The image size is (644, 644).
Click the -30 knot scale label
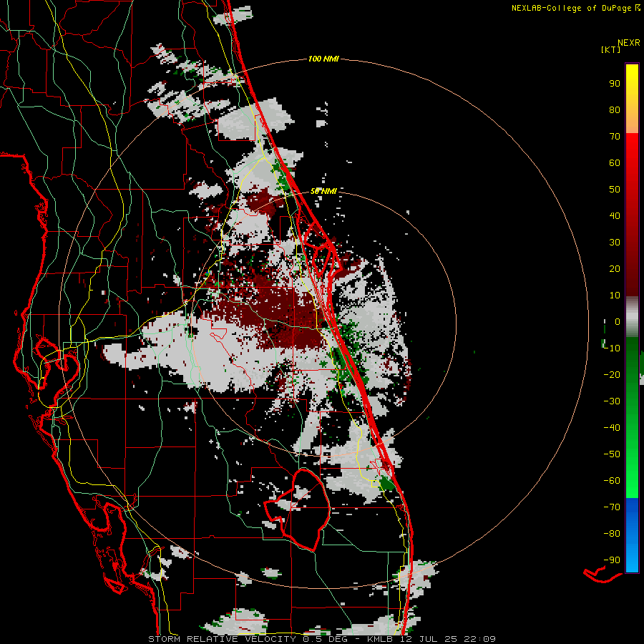click(x=612, y=401)
